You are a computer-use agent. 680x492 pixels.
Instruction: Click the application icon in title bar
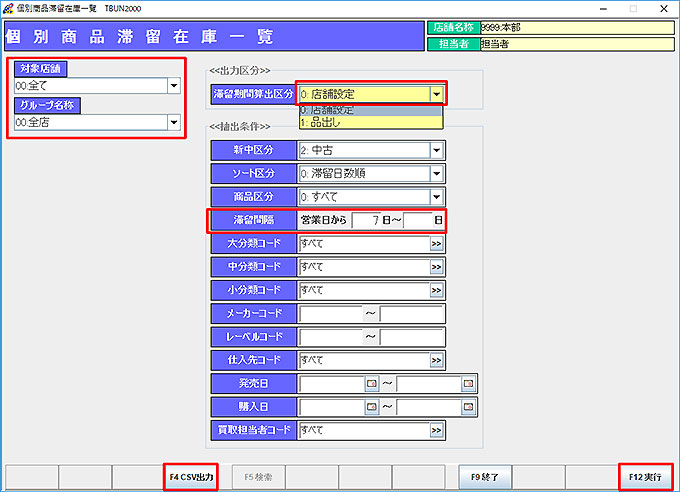coord(8,8)
